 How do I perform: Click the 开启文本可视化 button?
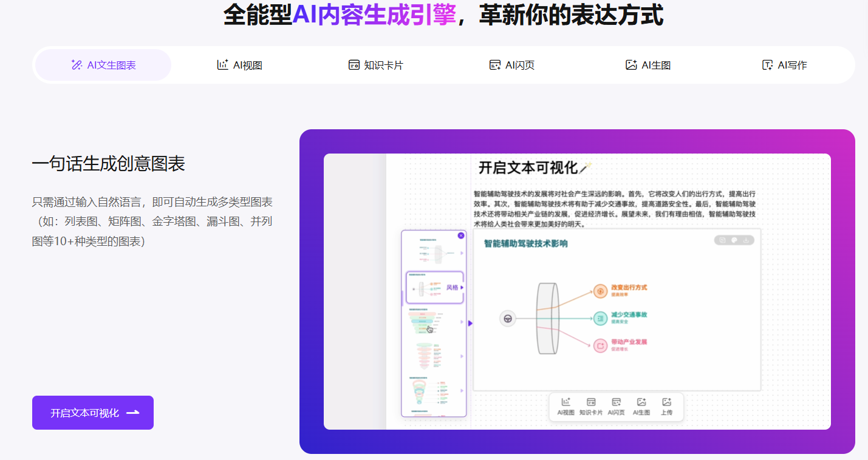point(93,413)
